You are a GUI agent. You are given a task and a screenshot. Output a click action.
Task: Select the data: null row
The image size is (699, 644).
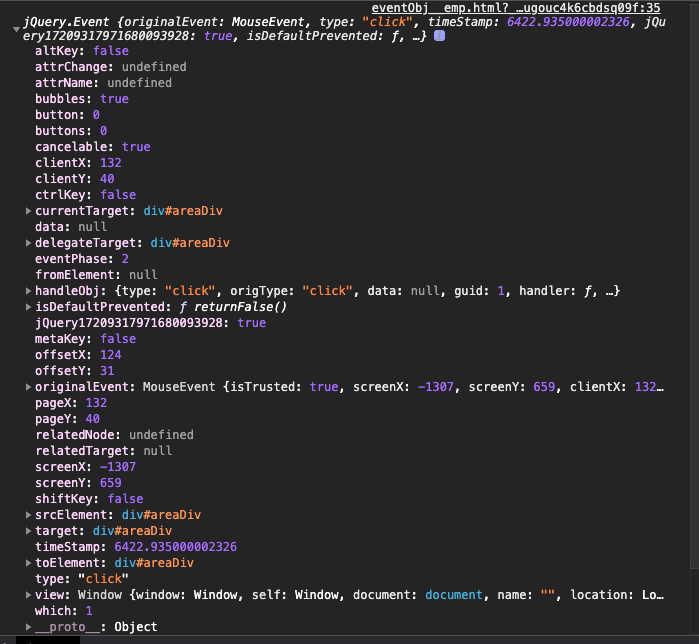[71, 227]
